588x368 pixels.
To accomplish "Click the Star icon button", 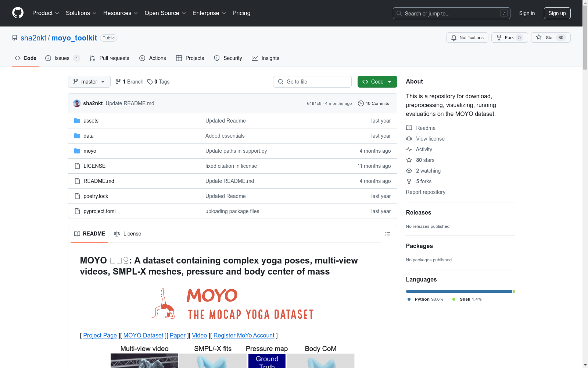I will click(x=539, y=38).
